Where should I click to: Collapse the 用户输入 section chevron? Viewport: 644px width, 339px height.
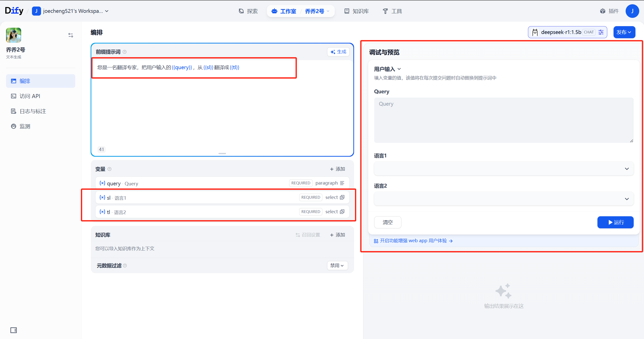tap(399, 69)
